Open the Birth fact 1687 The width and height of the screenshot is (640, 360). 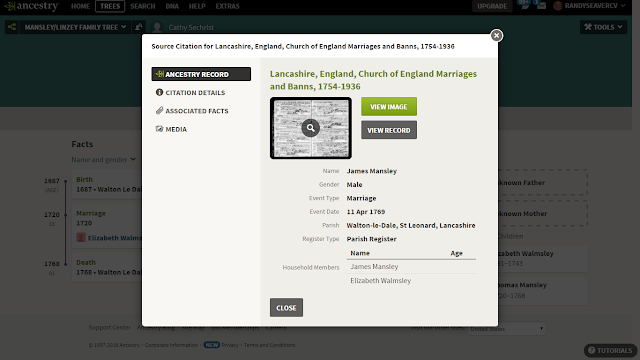(x=107, y=184)
